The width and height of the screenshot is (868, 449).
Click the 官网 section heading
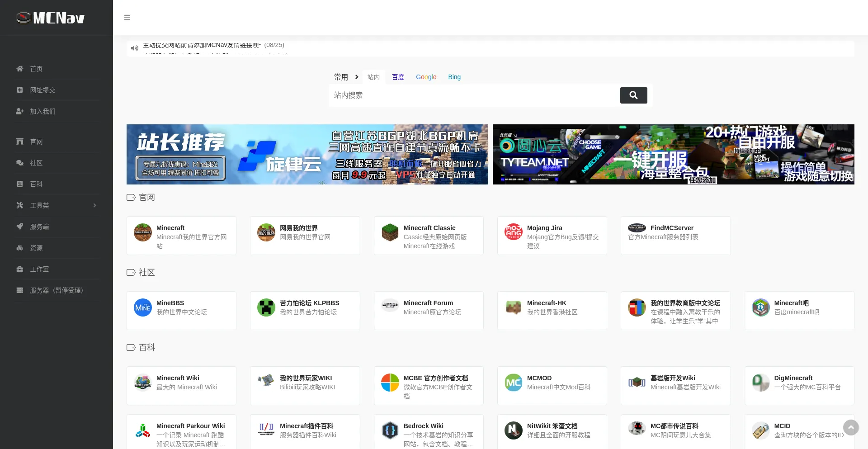(x=147, y=198)
